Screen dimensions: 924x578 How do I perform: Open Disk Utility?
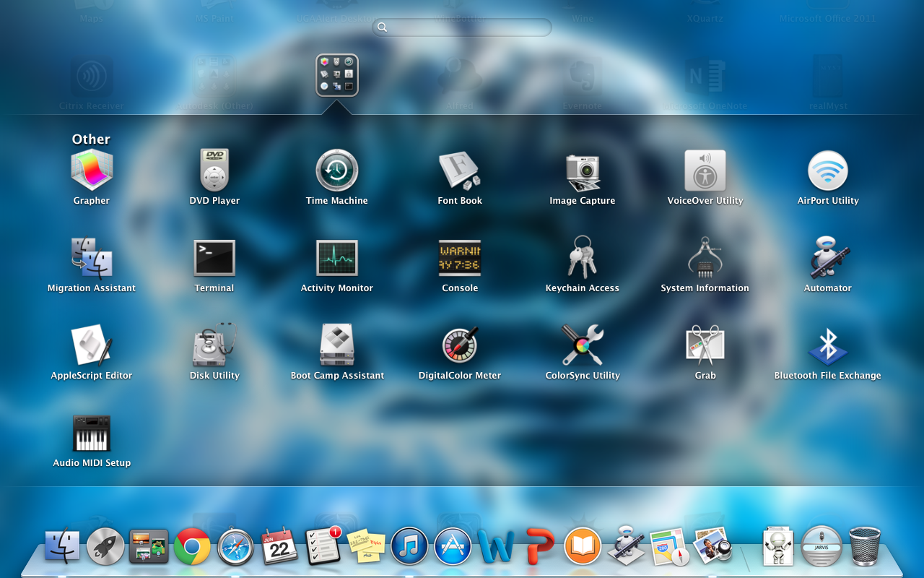pyautogui.click(x=214, y=345)
